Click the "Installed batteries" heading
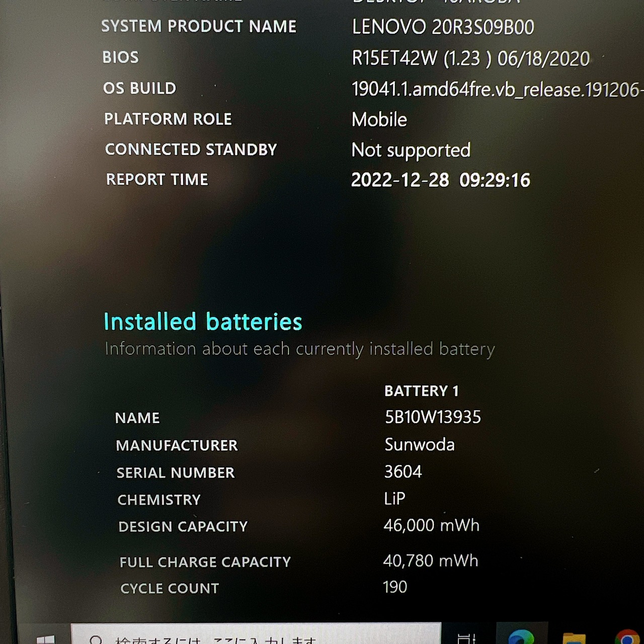This screenshot has width=644, height=644. coord(203,321)
